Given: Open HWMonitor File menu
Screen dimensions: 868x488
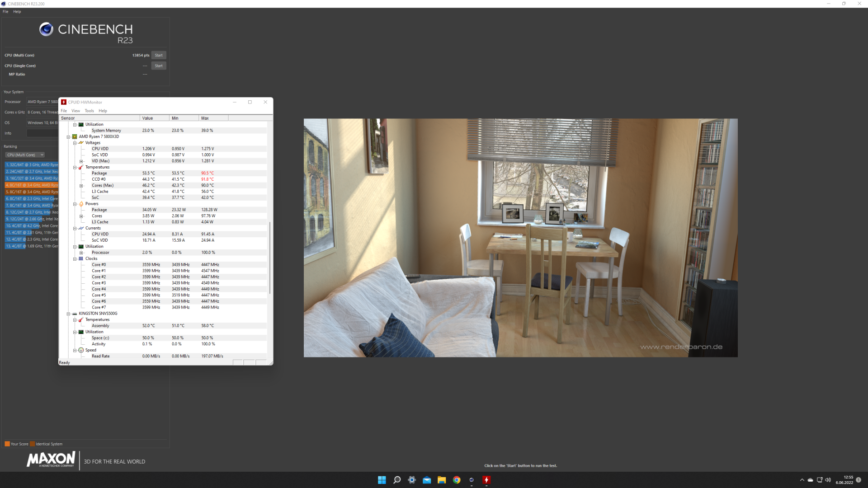Looking at the screenshot, I should coord(64,111).
